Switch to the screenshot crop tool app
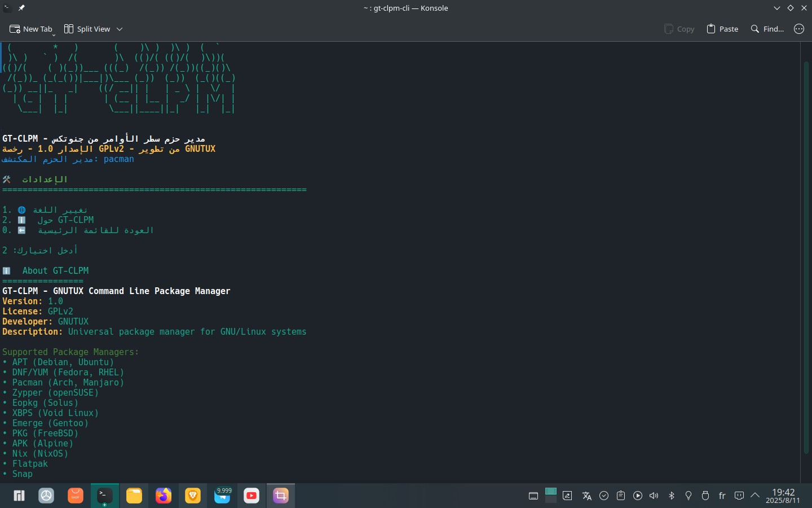 tap(281, 496)
